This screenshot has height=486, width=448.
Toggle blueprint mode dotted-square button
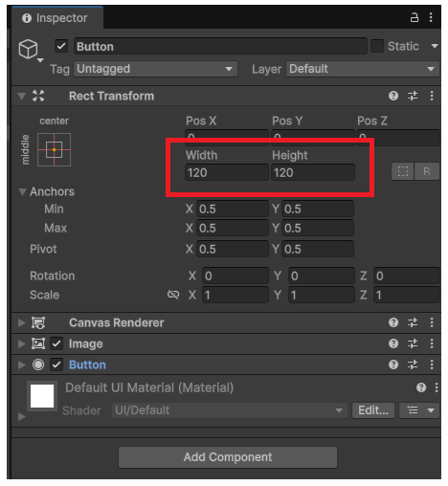point(403,171)
